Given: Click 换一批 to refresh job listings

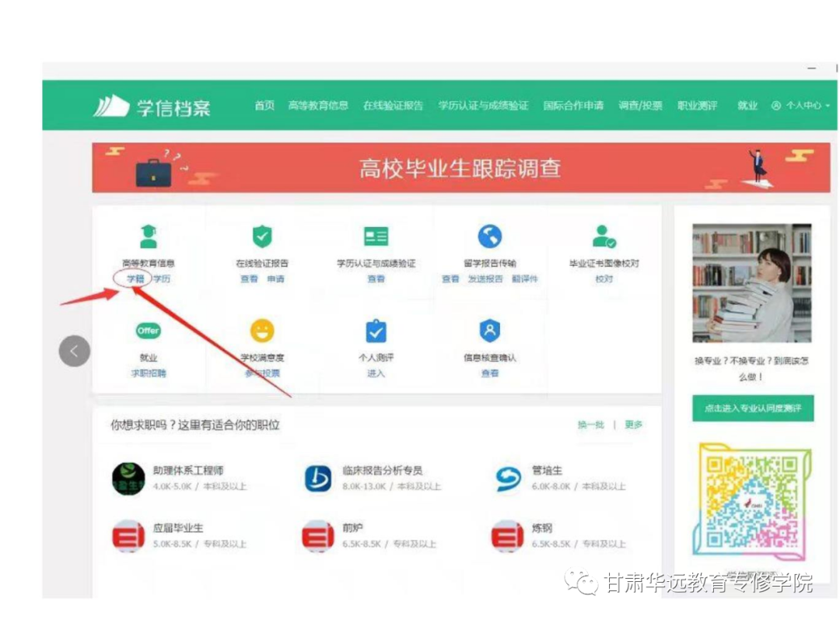Looking at the screenshot, I should [590, 425].
